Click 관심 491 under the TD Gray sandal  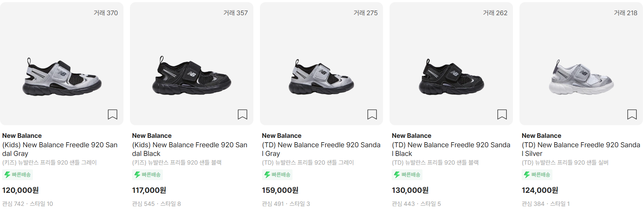tap(274, 203)
